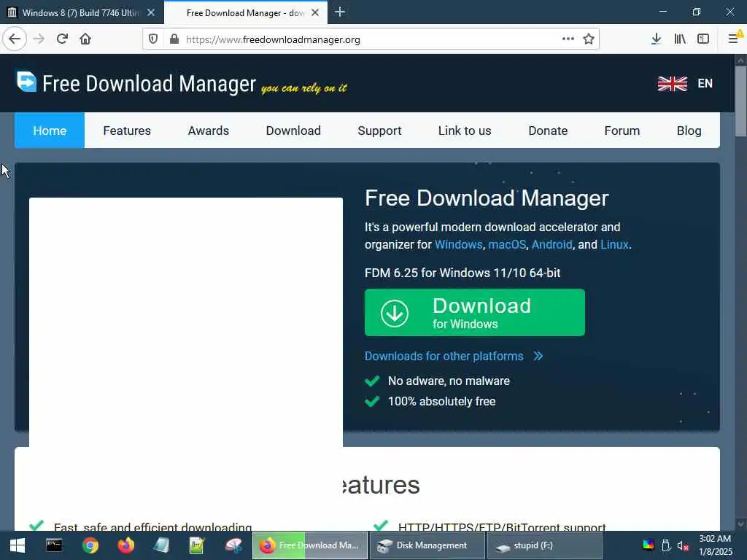Open the Firefox downloads arrow panel
This screenshot has height=560, width=747.
[656, 39]
